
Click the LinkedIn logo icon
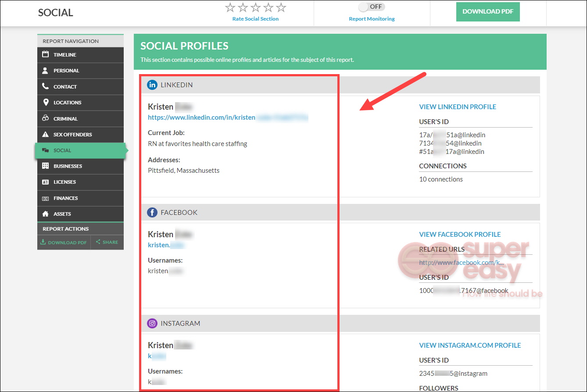coord(152,85)
